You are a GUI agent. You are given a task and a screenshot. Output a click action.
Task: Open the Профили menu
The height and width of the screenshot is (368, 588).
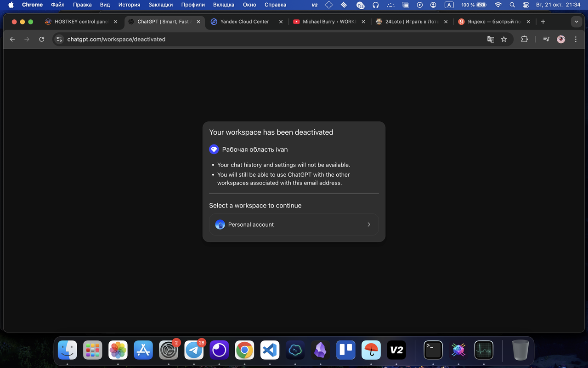193,5
